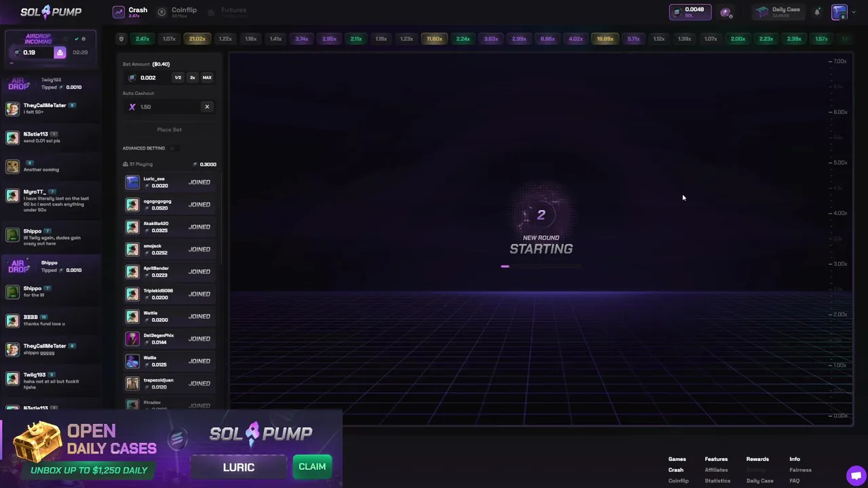Click the airdrop join purple button
The image size is (868, 488).
pyautogui.click(x=60, y=53)
